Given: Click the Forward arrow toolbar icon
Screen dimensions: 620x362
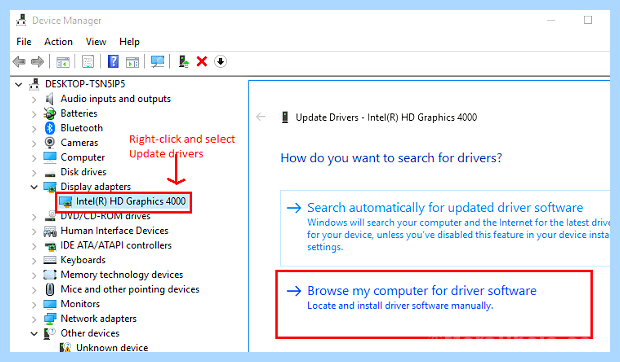Looking at the screenshot, I should [x=38, y=62].
